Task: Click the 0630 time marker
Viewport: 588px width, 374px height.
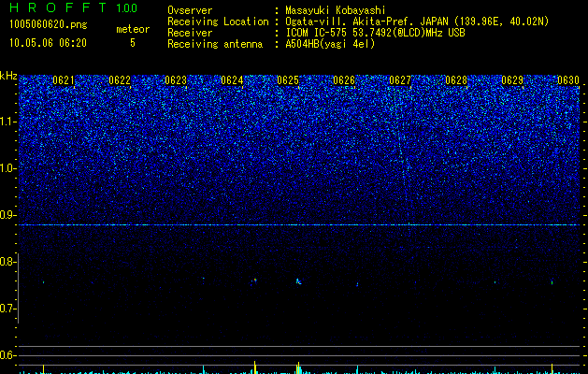Action: click(x=568, y=80)
